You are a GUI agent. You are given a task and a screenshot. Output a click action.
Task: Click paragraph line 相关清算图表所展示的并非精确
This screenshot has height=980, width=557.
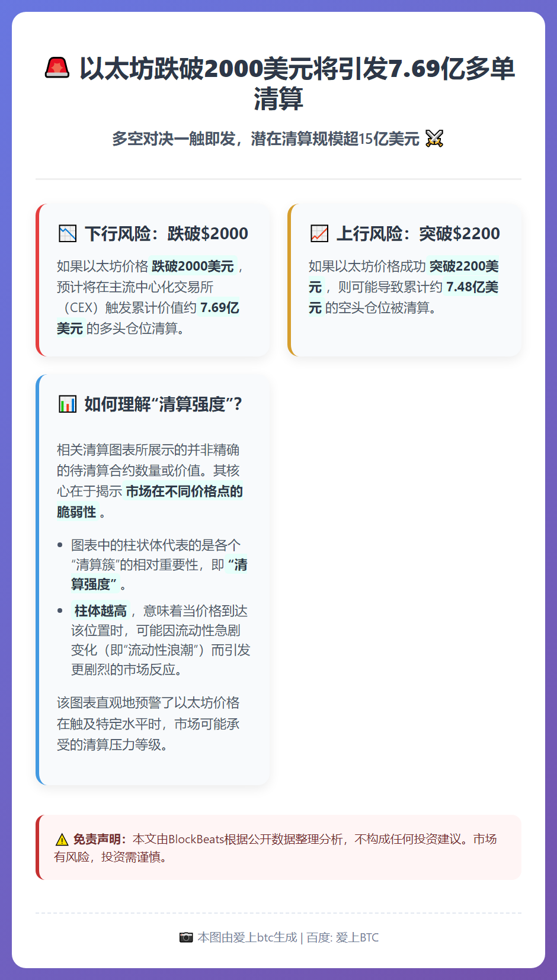(148, 449)
